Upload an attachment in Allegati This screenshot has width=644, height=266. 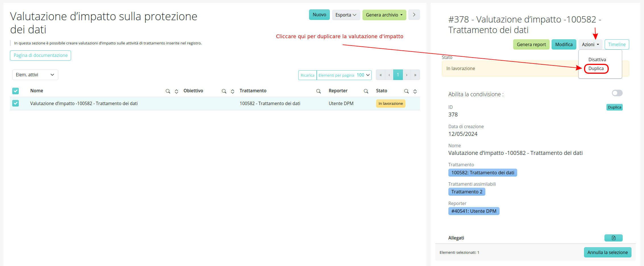click(x=613, y=238)
